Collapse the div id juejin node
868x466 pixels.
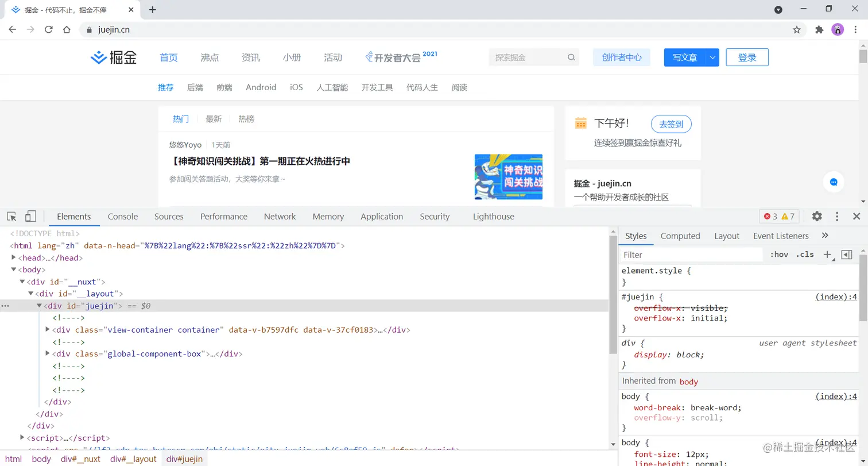(40, 306)
